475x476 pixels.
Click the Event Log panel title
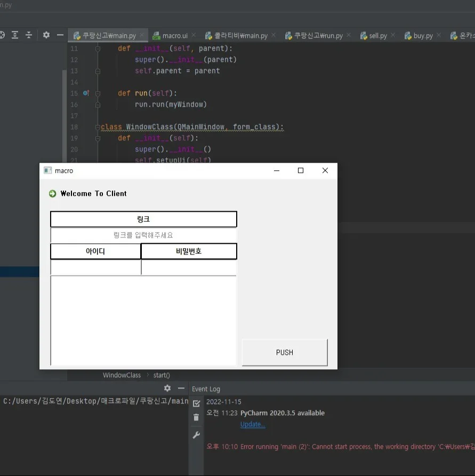(x=206, y=389)
